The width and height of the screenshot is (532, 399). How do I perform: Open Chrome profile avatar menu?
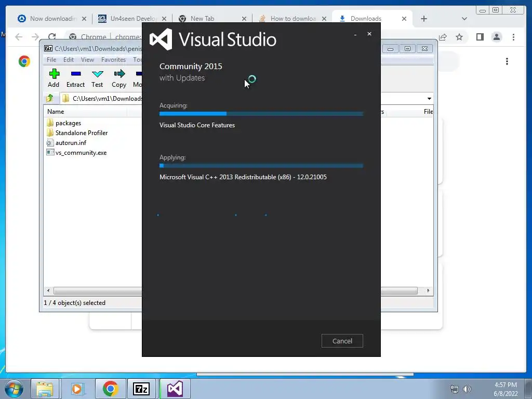coord(497,37)
